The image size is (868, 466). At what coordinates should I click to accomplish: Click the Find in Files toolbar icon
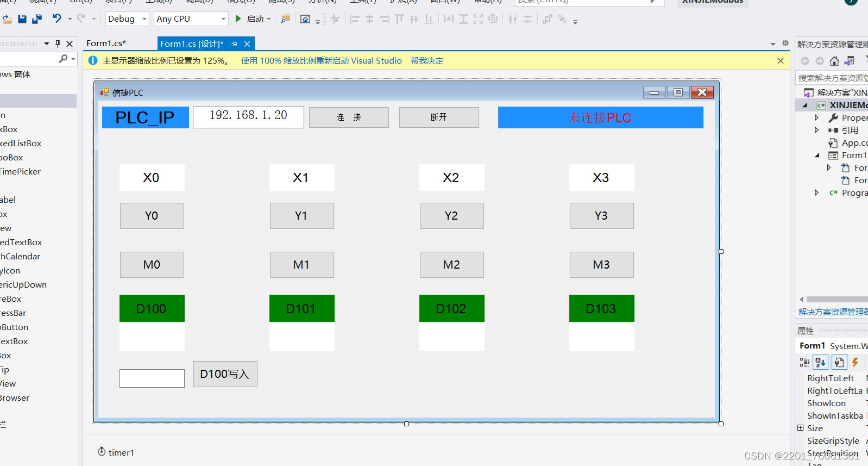(285, 19)
